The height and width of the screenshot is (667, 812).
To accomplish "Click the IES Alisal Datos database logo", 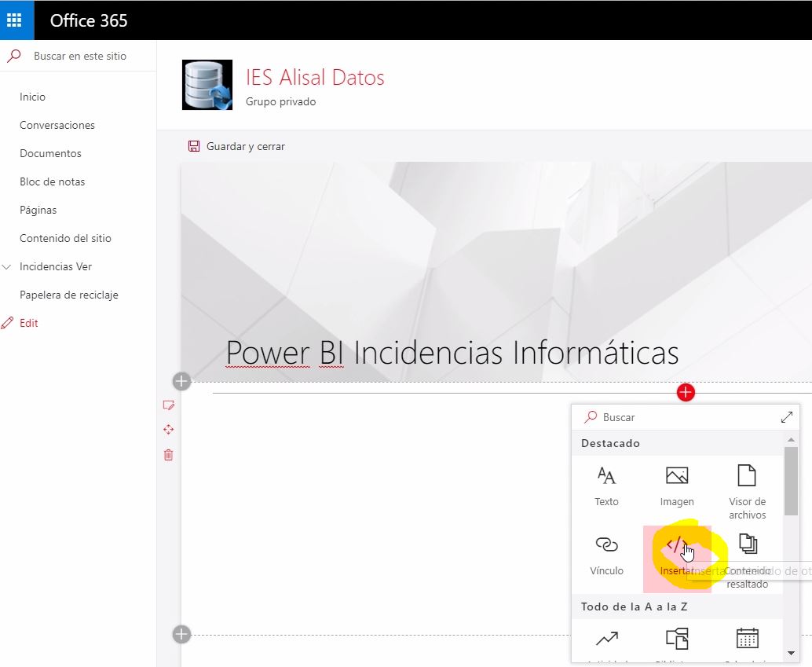I will [207, 85].
